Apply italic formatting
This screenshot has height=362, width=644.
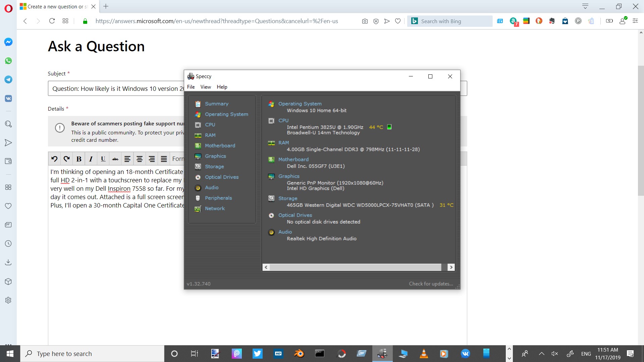[x=91, y=159]
